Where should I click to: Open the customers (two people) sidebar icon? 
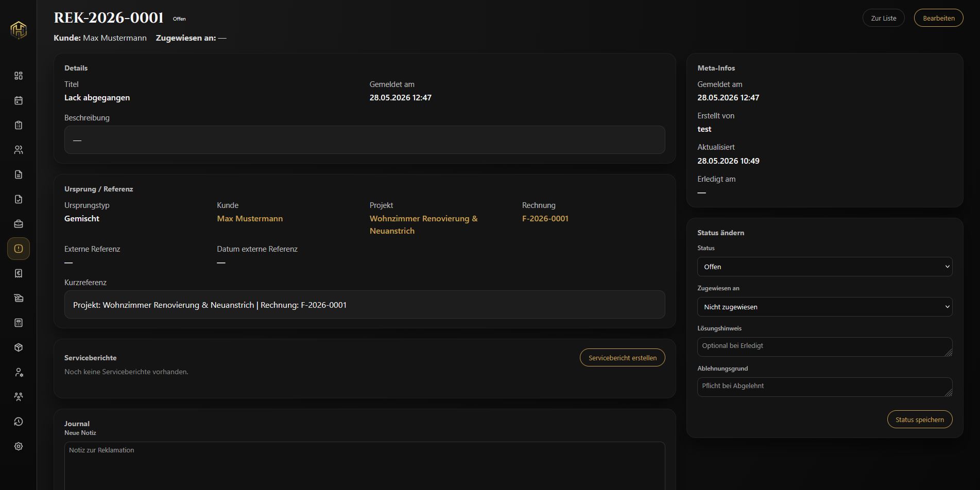(19, 150)
